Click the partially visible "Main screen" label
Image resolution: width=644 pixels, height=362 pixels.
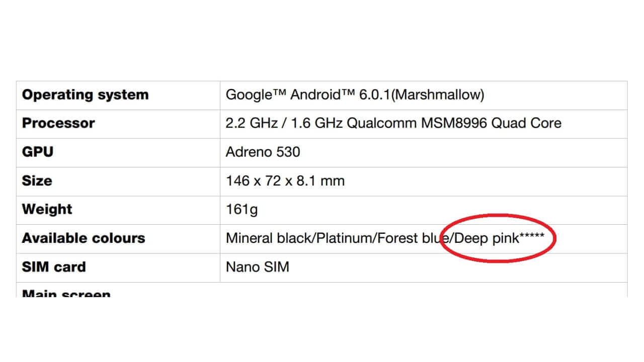click(x=66, y=293)
